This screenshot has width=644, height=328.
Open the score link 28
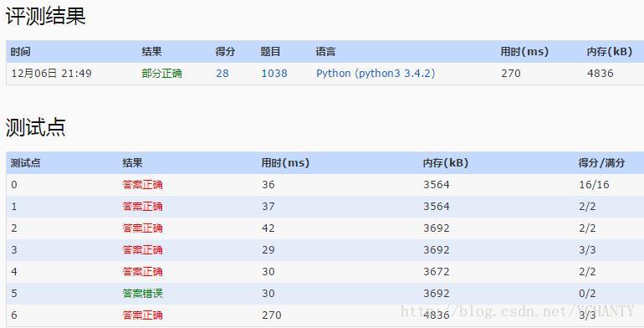(222, 74)
